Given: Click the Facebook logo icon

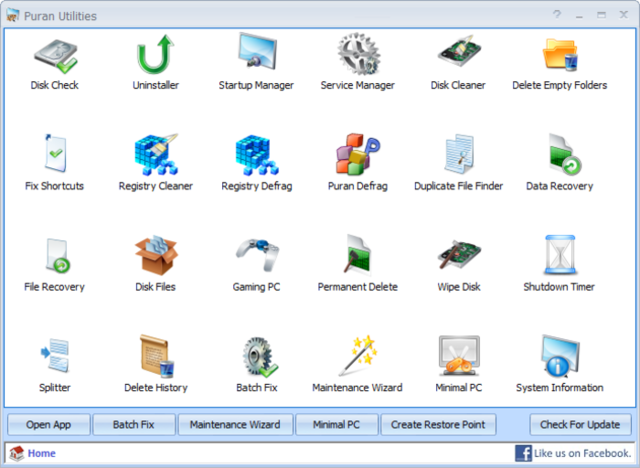Looking at the screenshot, I should tap(523, 453).
